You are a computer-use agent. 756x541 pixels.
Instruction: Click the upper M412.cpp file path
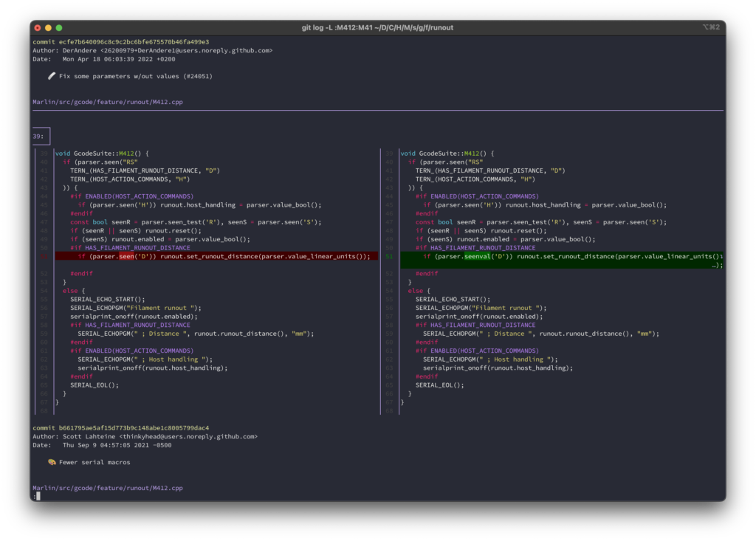click(108, 102)
